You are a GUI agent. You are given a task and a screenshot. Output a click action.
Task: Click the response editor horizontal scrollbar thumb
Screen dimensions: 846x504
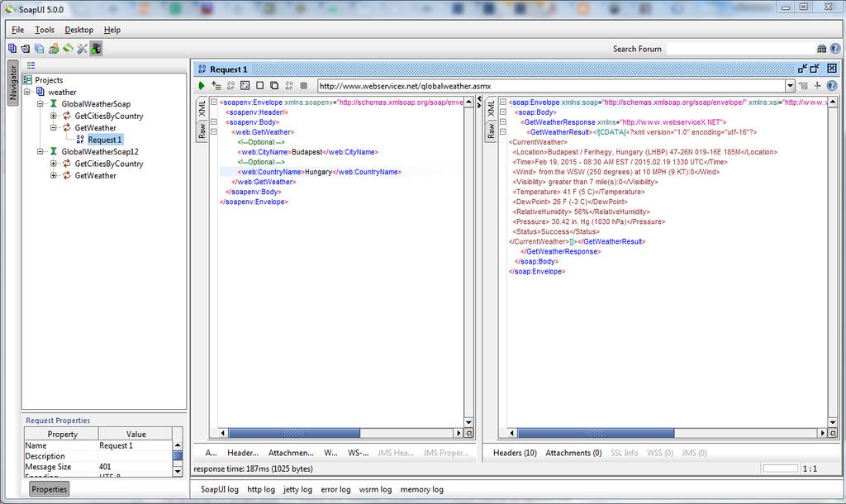(596, 433)
